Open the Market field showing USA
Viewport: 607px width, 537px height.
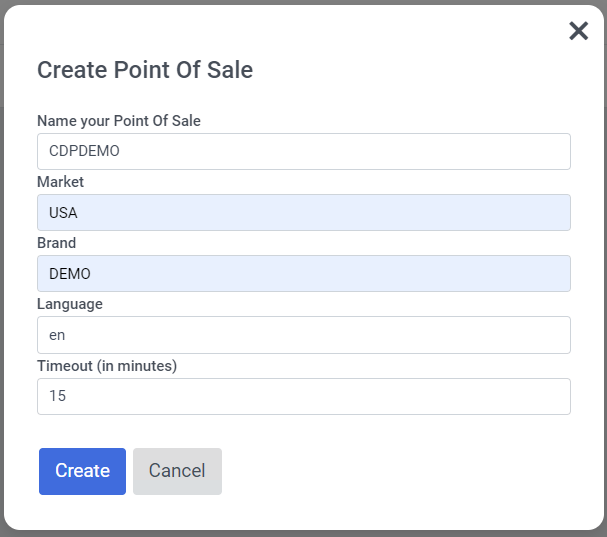pos(304,213)
